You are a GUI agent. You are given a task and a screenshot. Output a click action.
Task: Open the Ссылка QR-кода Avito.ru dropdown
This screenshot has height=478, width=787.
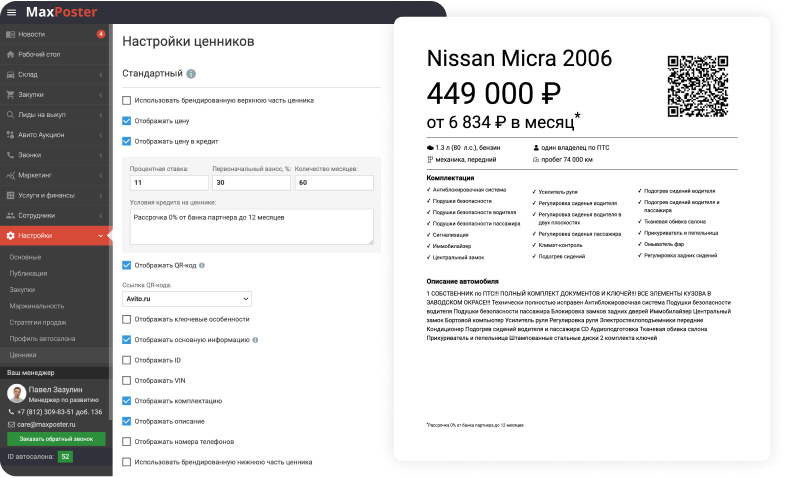(187, 299)
